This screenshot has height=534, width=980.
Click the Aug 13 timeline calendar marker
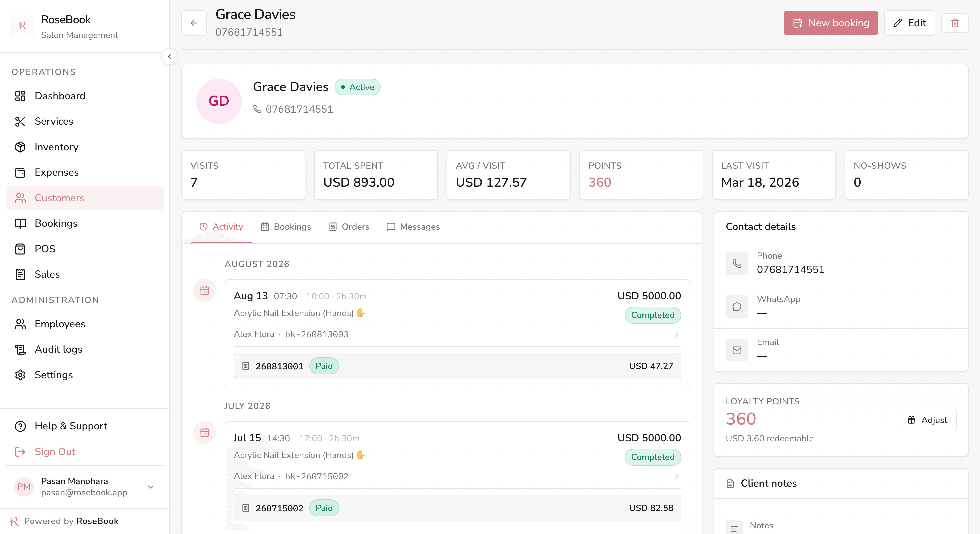(x=205, y=290)
